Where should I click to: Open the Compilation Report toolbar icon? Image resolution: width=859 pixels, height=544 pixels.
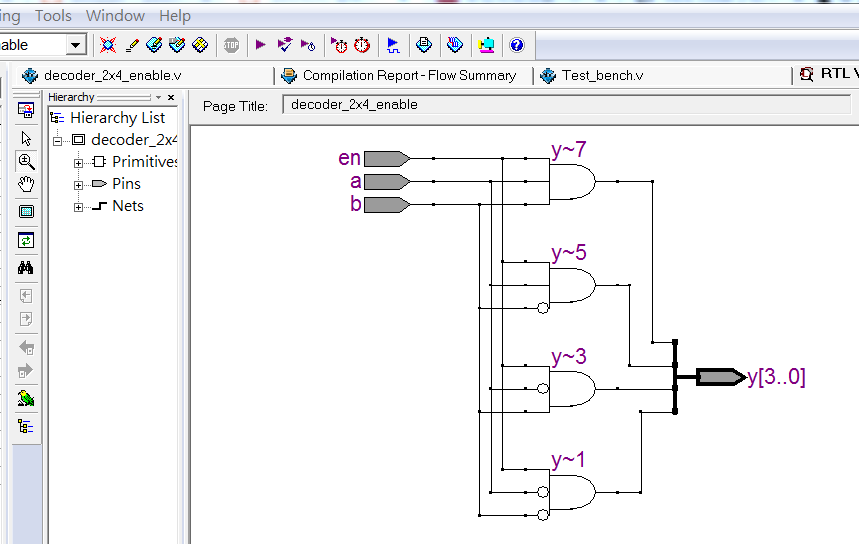point(424,45)
